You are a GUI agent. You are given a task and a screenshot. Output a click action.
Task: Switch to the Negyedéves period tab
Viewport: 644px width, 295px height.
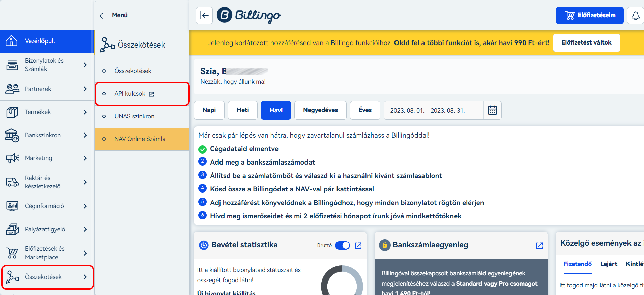320,110
